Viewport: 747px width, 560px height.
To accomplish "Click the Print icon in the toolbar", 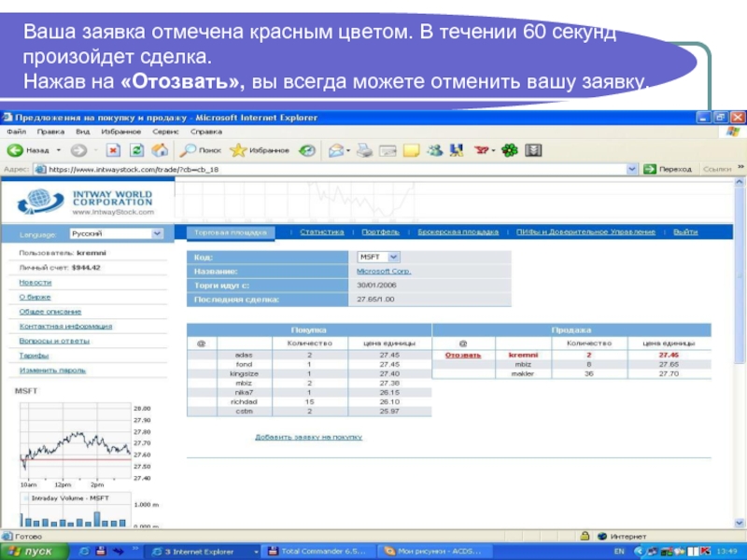I will [366, 149].
